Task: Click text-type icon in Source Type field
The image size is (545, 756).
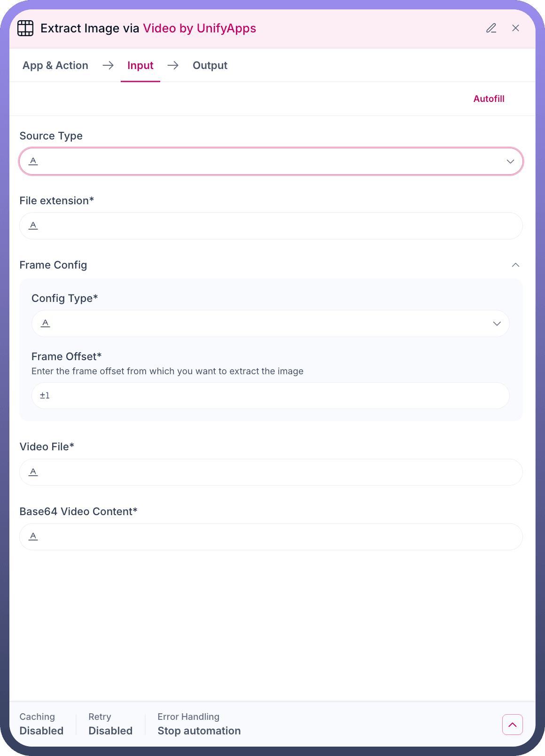Action: coord(33,161)
